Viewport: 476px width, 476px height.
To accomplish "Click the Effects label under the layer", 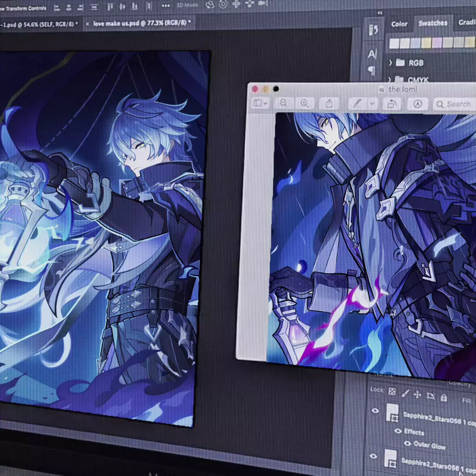I will click(x=414, y=431).
